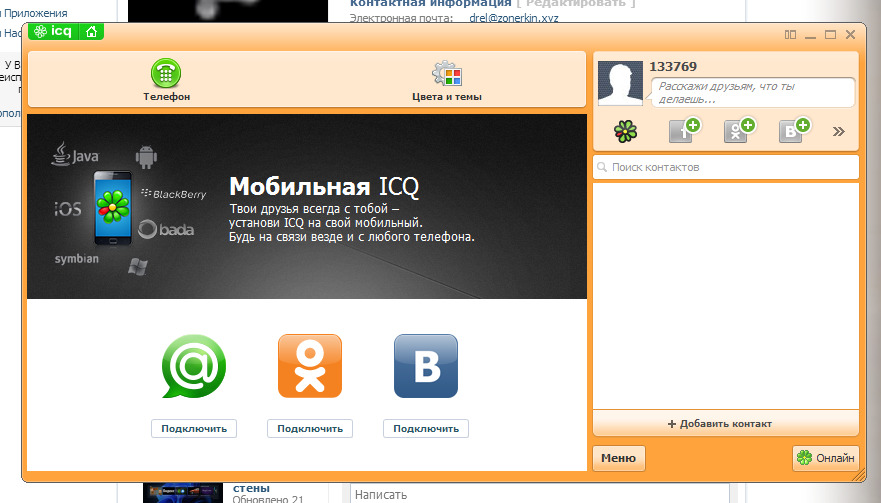Image resolution: width=881 pixels, height=503 pixels.
Task: Click Подключить under Odnoklassniki
Action: 310,428
